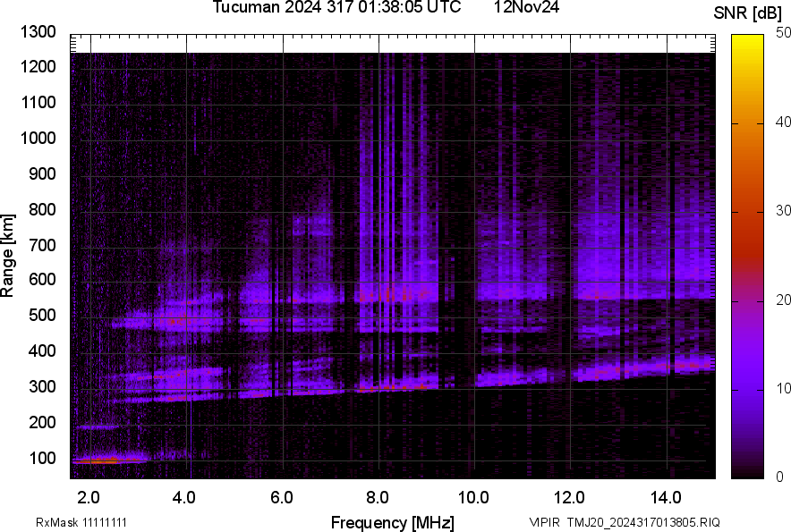Viewport: 791px width, 532px height.
Task: Click the frequency tick label '2.0'
Action: [89, 498]
